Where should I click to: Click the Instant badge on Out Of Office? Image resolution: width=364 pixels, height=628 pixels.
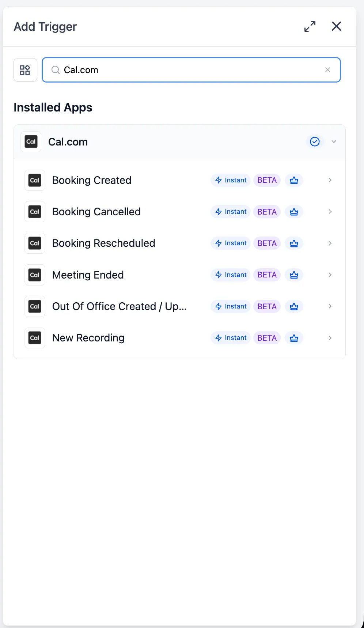(x=231, y=306)
